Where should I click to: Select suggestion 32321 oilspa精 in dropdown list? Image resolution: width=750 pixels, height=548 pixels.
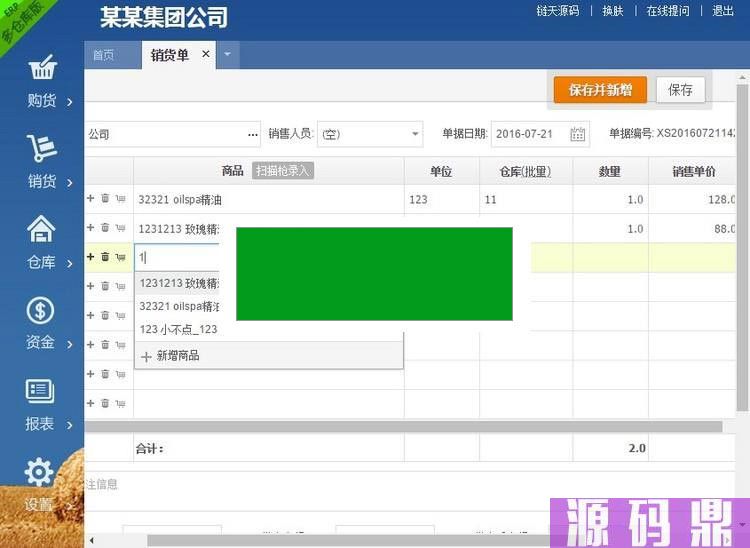pos(178,306)
